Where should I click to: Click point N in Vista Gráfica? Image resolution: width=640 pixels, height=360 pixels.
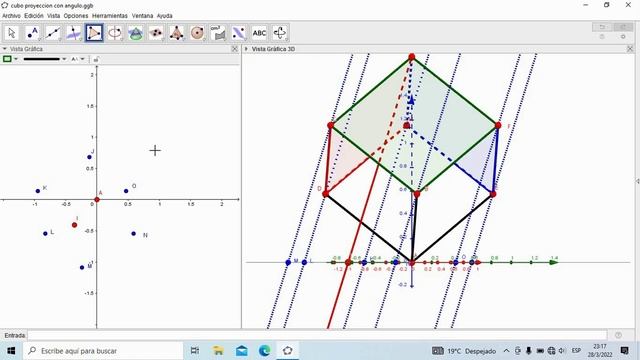(133, 233)
